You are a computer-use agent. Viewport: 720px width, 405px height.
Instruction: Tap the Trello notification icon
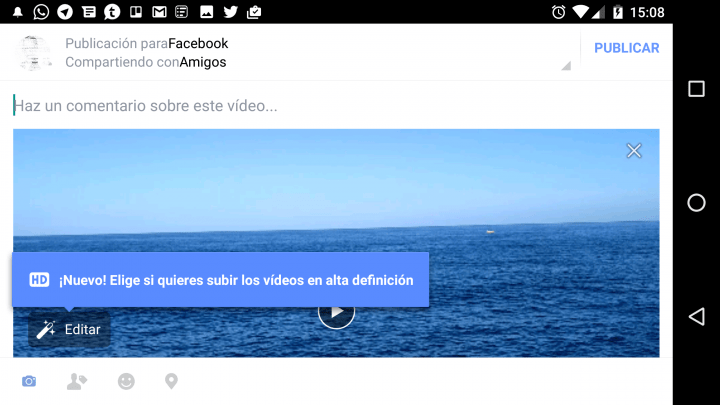136,12
